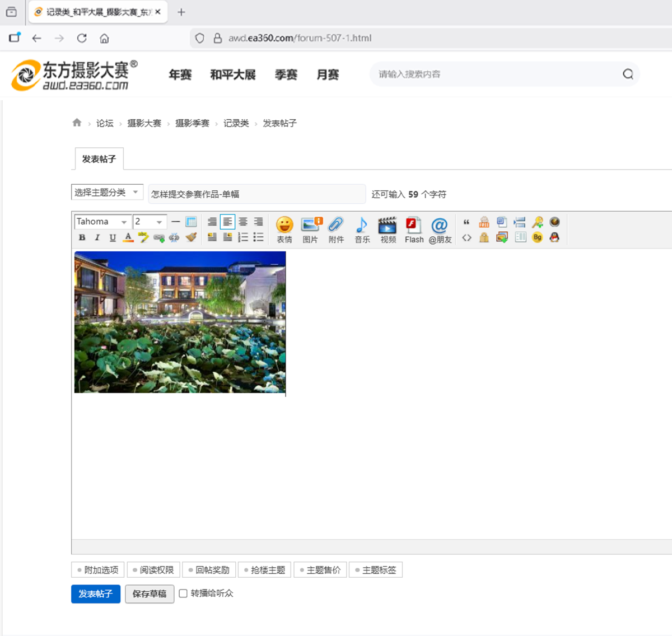Open the font size dropdown
Screen dimensions: 672x636
150,222
